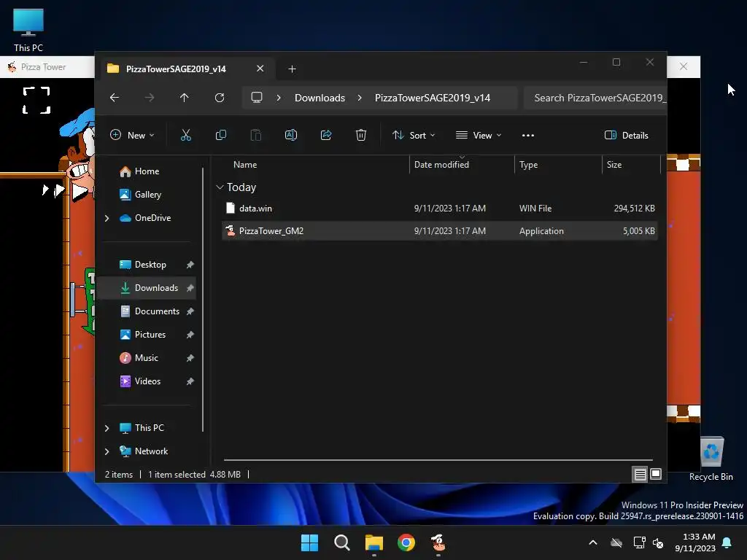747x560 pixels.
Task: Open Desktop in quick access
Action: 147,265
